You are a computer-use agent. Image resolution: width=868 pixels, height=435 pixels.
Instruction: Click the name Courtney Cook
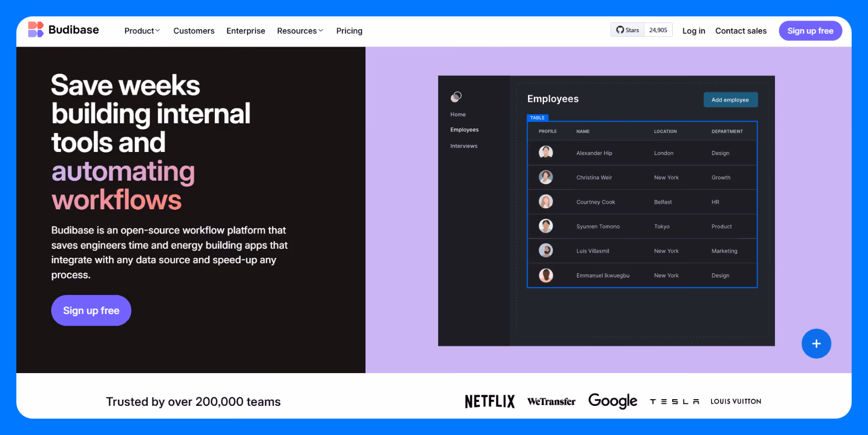596,202
